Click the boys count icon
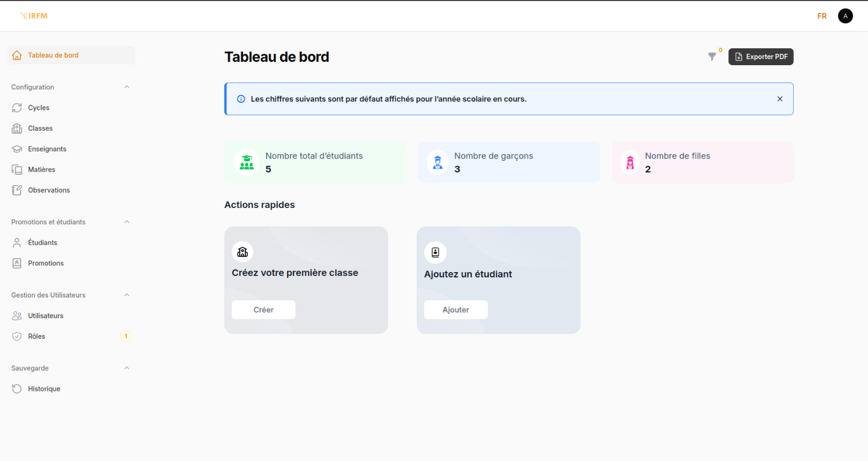This screenshot has width=868, height=461. [438, 162]
